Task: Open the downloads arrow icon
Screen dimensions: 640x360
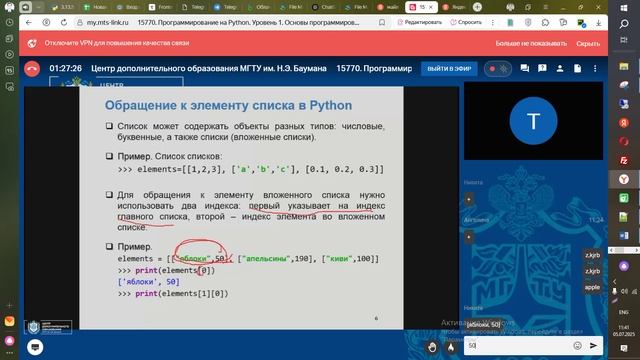Action: click(598, 23)
